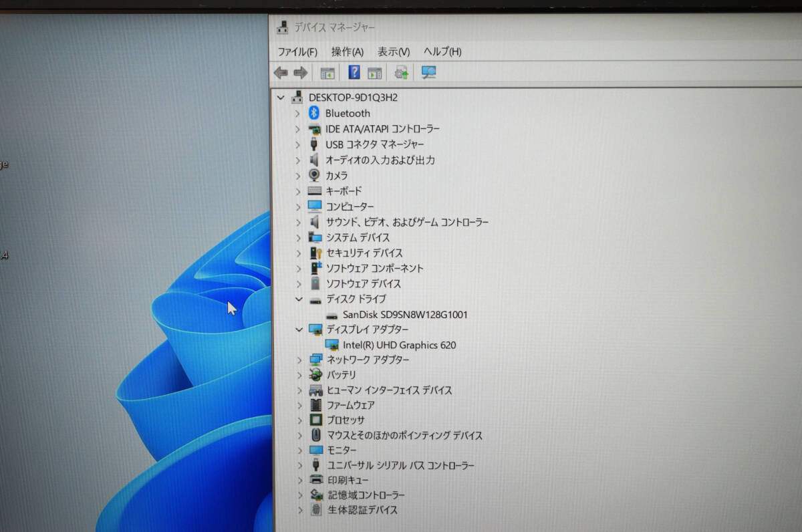The width and height of the screenshot is (802, 532).
Task: Click the ディスク ドライブ drive icon
Action: click(x=315, y=299)
